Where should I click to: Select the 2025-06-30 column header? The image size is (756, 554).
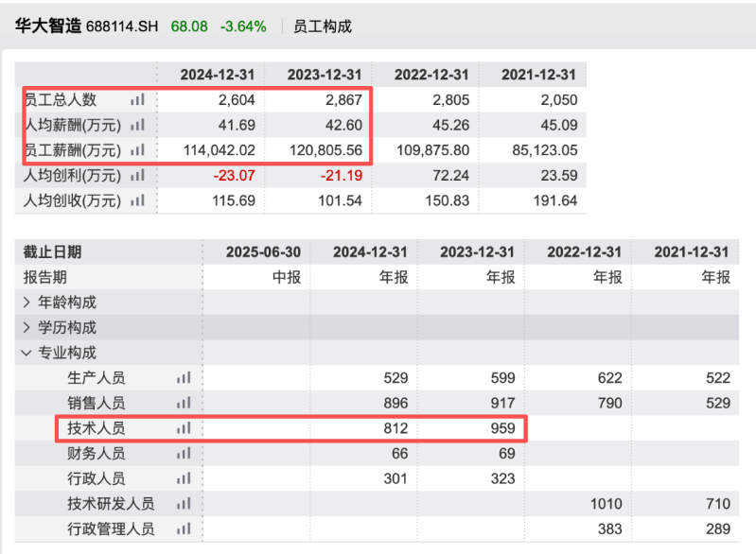263,252
